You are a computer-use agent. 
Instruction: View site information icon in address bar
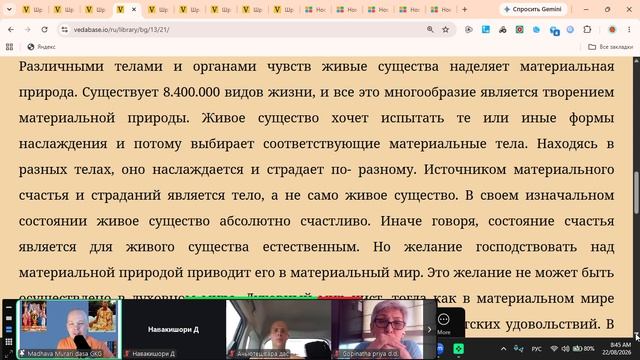pos(64,29)
